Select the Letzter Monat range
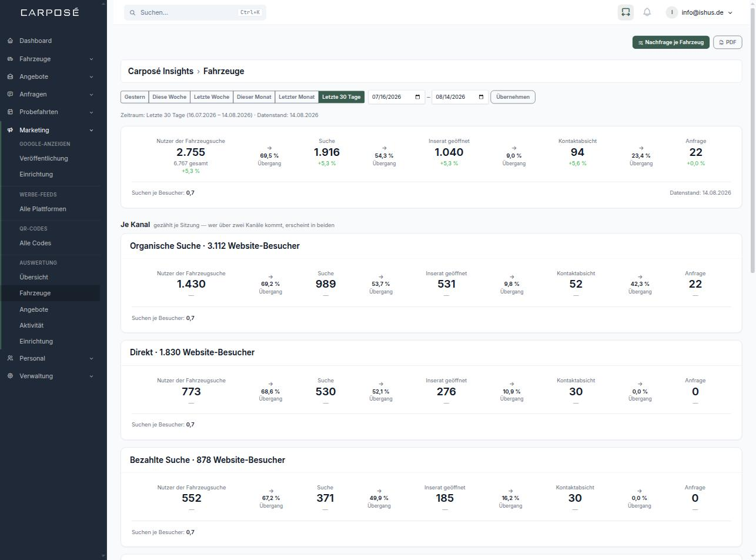This screenshot has width=756, height=560. [297, 97]
